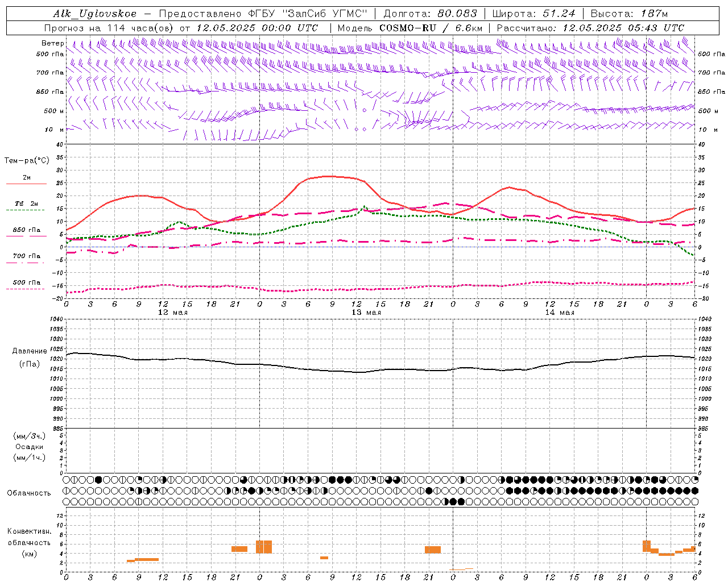Image resolution: width=728 pixels, height=582 pixels.
Task: Click the '10 м' wind level label on left axis
Action: pos(54,130)
